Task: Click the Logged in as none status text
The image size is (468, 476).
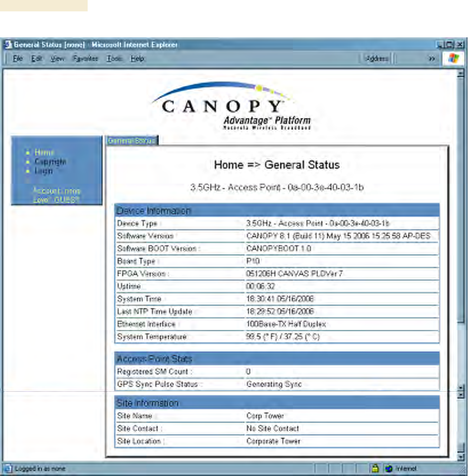Action: click(40, 468)
